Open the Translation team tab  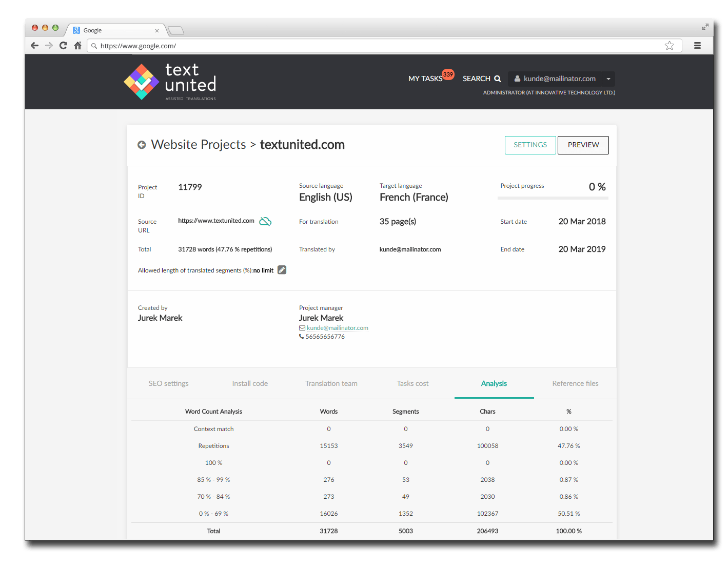coord(331,383)
